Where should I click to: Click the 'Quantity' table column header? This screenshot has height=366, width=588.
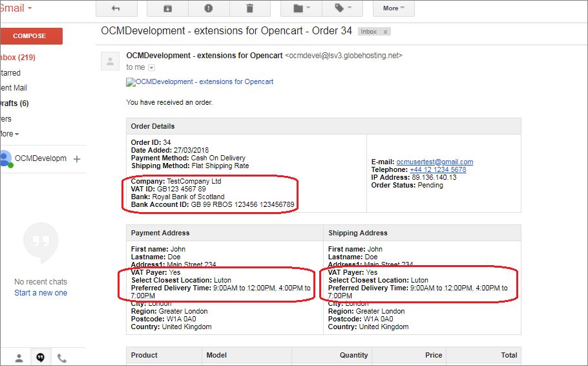(x=353, y=355)
